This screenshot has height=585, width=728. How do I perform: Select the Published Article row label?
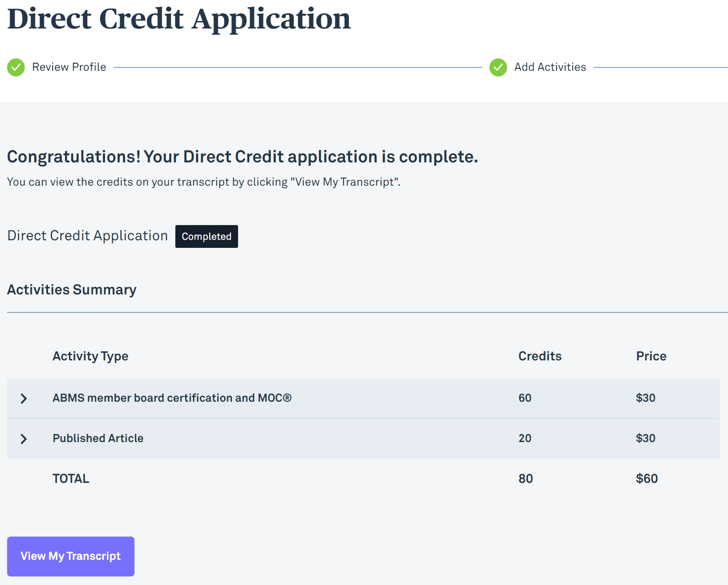[98, 438]
